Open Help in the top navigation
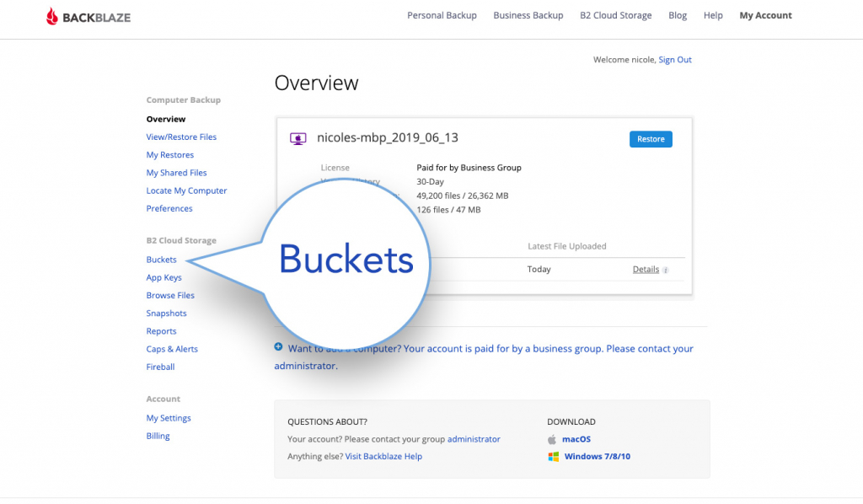This screenshot has height=504, width=863. 713,15
